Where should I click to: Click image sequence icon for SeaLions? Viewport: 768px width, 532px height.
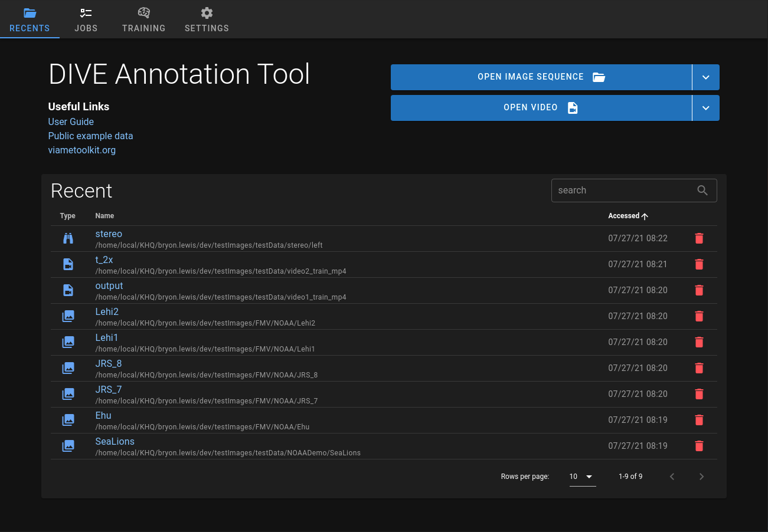(68, 446)
